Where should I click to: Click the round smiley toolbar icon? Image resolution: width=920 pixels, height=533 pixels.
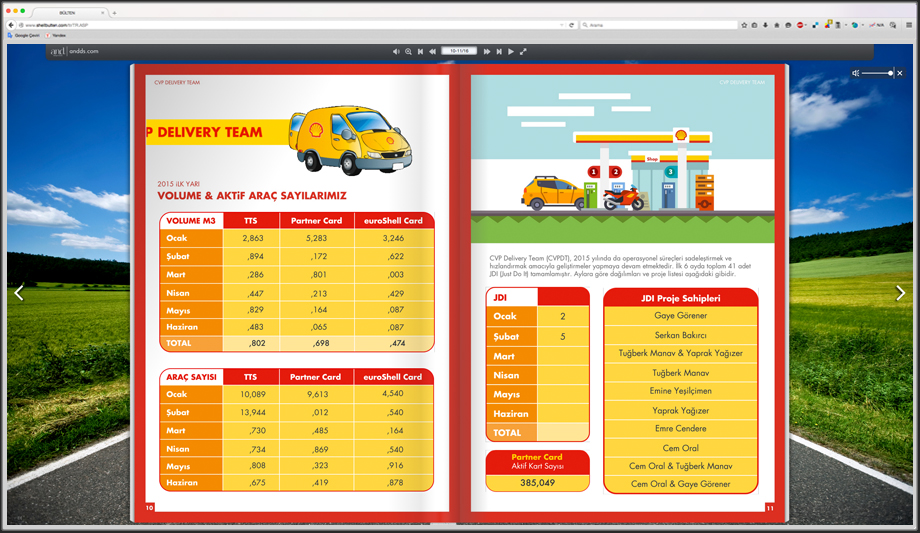click(788, 25)
